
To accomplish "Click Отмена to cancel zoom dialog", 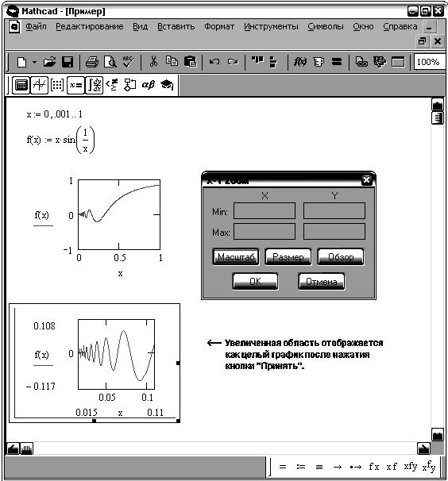I will (x=322, y=281).
